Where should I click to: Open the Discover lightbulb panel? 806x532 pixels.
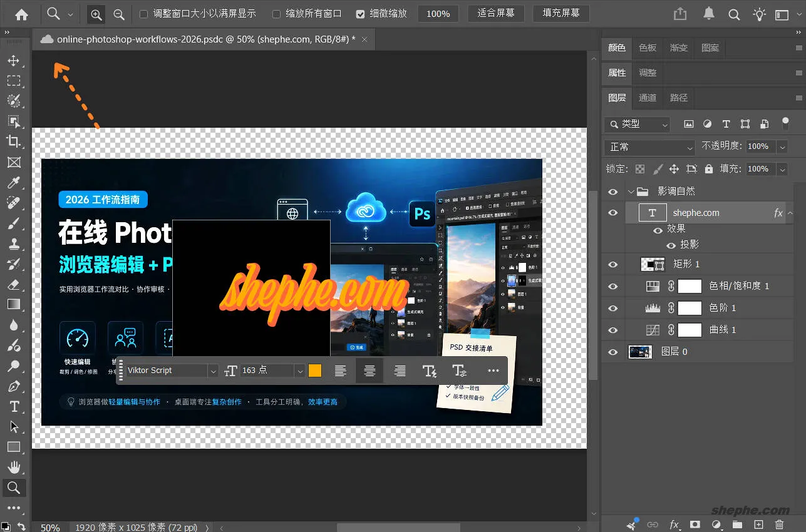[x=759, y=14]
